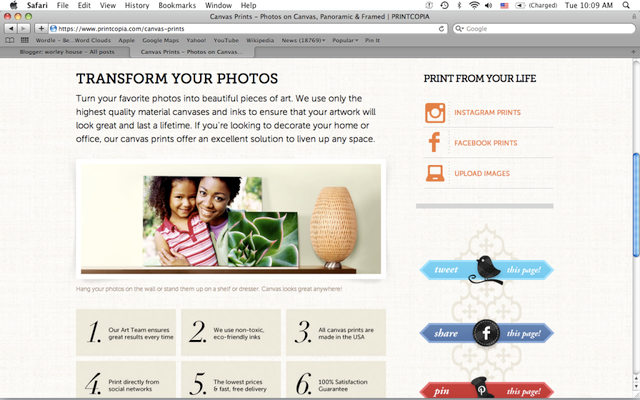Viewport: 640px width, 400px height.
Task: Open the Google search engine dropdown arrow
Action: [x=460, y=29]
